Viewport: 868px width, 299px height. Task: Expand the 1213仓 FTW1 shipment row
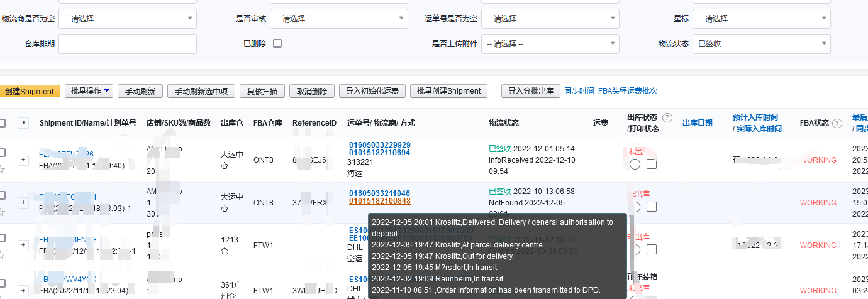(23, 245)
